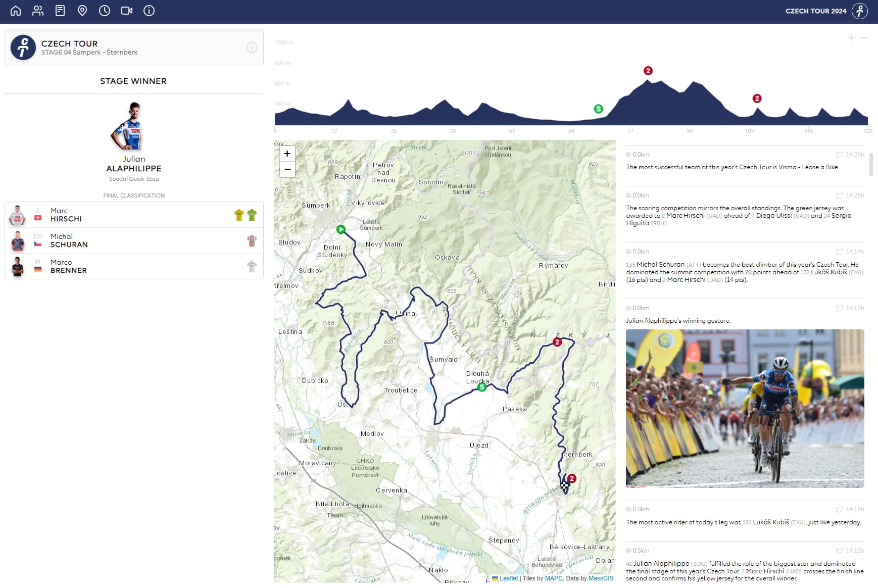The width and height of the screenshot is (878, 588).
Task: Open Alaphilippe's winning gesture photo
Action: click(745, 408)
